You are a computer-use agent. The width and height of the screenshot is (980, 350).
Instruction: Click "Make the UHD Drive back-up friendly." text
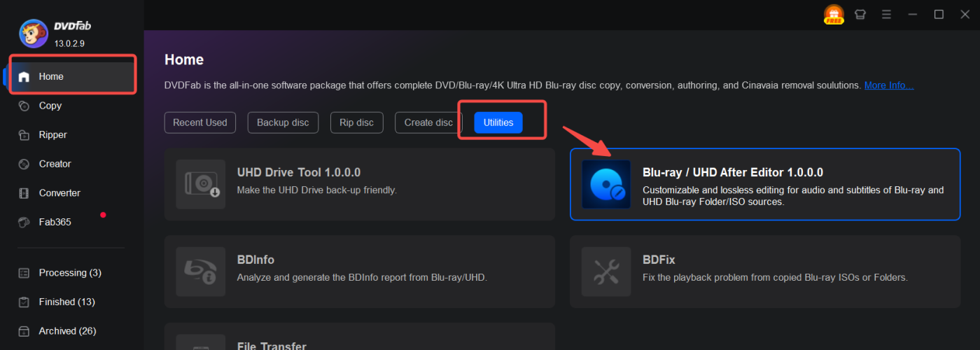pyautogui.click(x=317, y=190)
